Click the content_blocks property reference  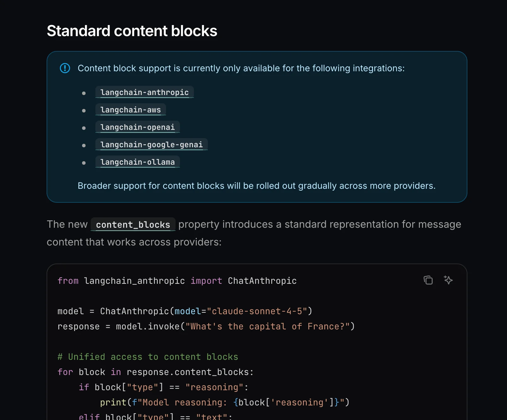tap(133, 225)
